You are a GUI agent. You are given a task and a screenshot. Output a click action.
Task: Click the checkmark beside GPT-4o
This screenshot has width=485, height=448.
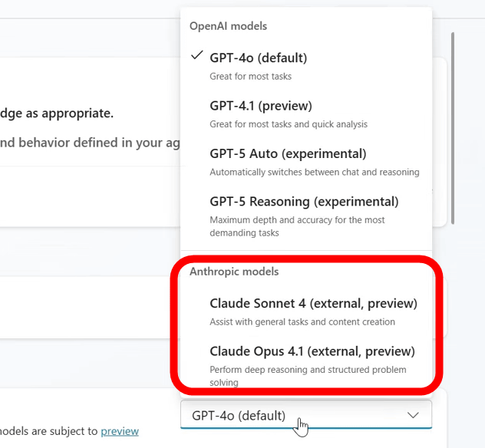pos(197,56)
